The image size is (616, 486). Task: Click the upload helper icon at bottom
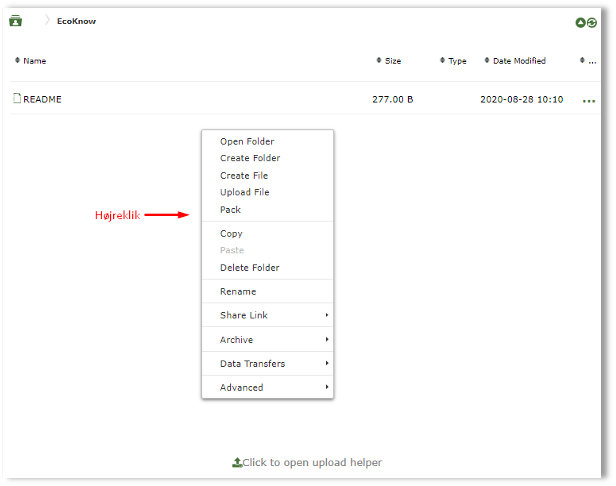[x=237, y=462]
